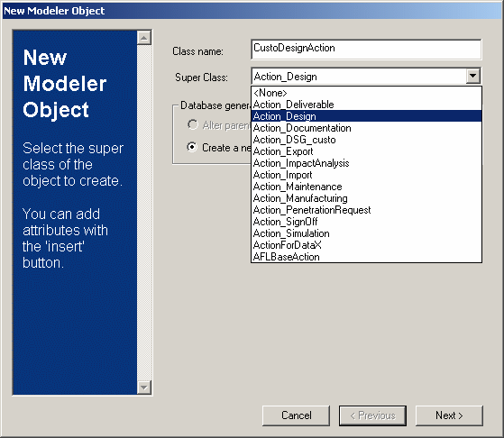Select Action_Documentation in dropdown list
Screen dimensions: 504x438
366,128
